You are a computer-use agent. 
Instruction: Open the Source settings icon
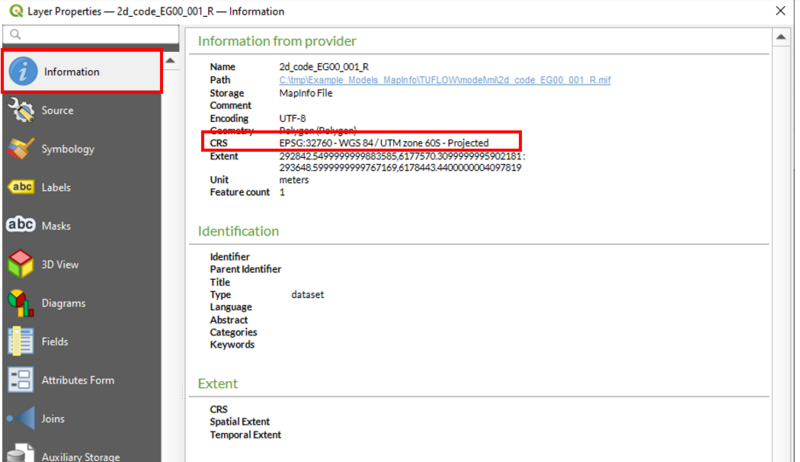coord(21,110)
